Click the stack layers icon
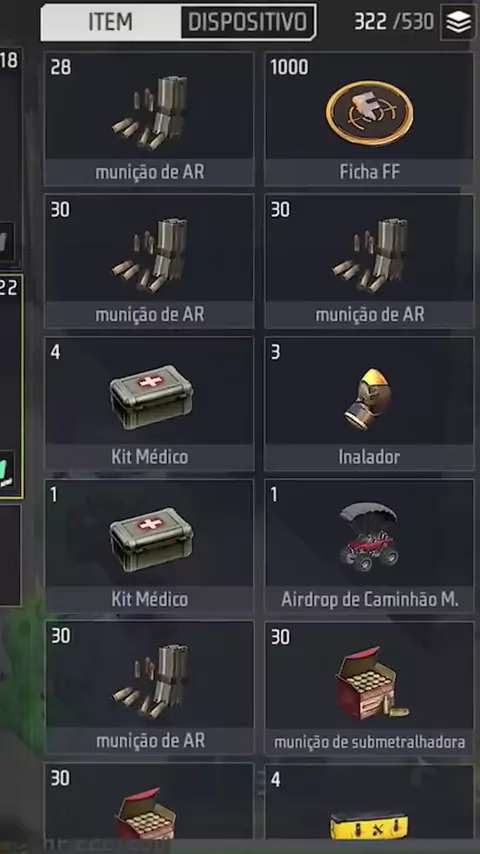This screenshot has width=480, height=854. coord(458,22)
